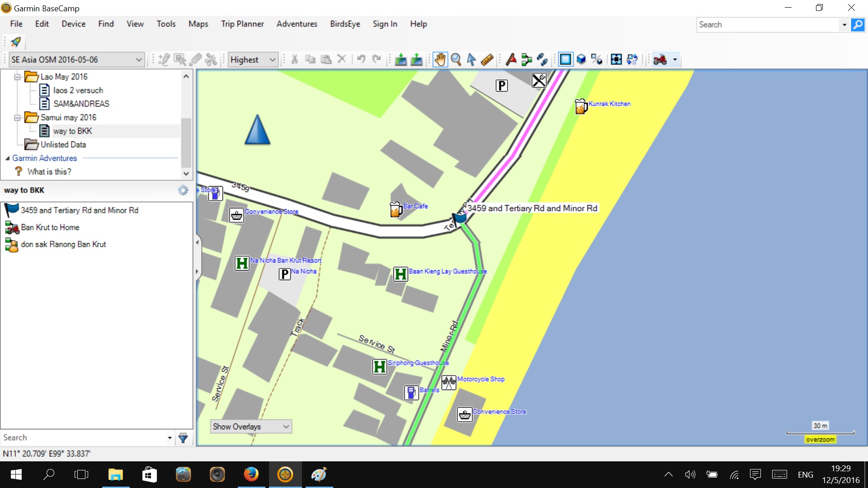Select the Pan hand tool
The image size is (868, 488).
pos(440,60)
